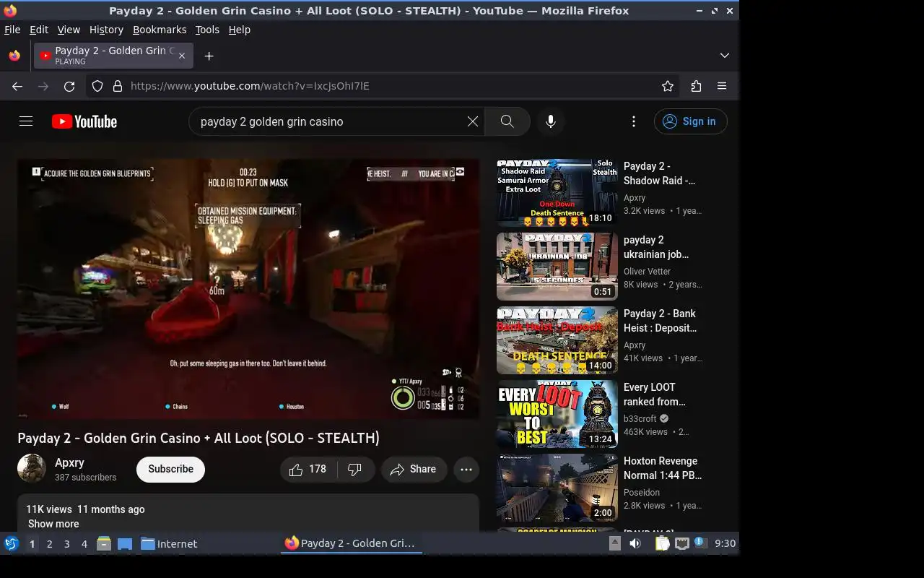Select the Payday 2 browser tab
The width and height of the screenshot is (924, 578).
113,56
